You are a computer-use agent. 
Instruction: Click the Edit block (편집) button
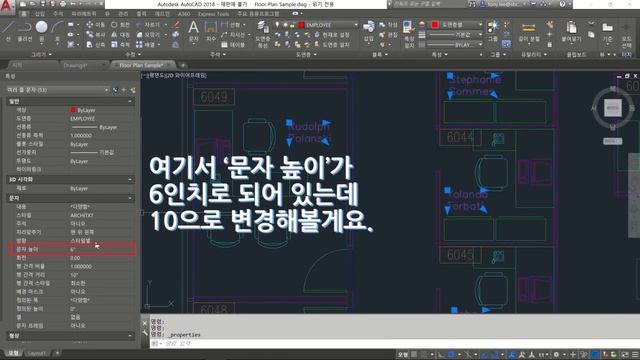pos(388,35)
